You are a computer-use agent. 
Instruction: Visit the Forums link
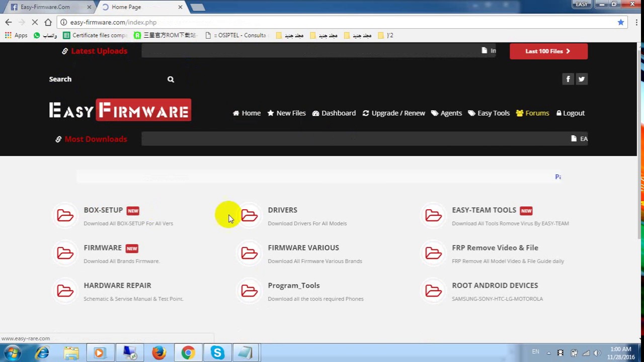(x=532, y=113)
